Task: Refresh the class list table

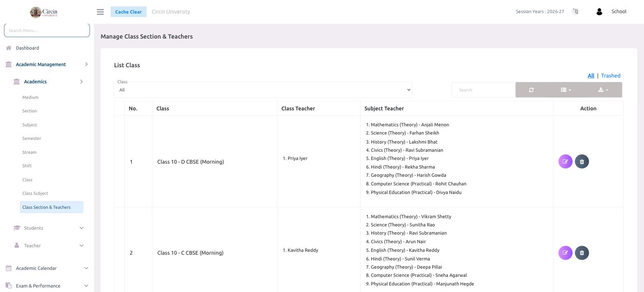Action: [531, 90]
